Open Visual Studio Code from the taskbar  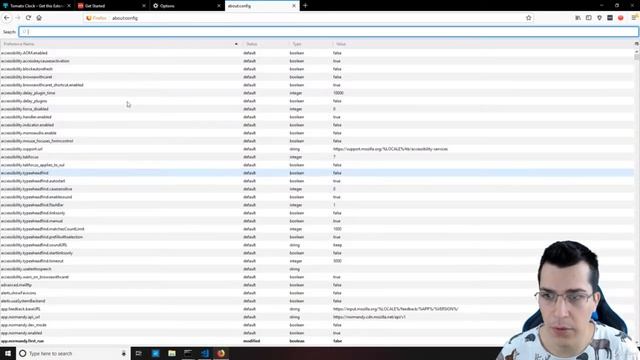[x=205, y=353]
